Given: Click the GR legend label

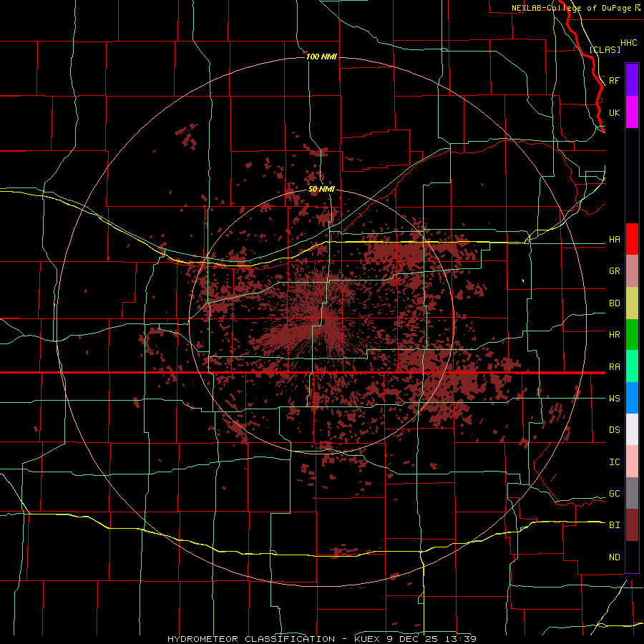Looking at the screenshot, I should (x=615, y=271).
